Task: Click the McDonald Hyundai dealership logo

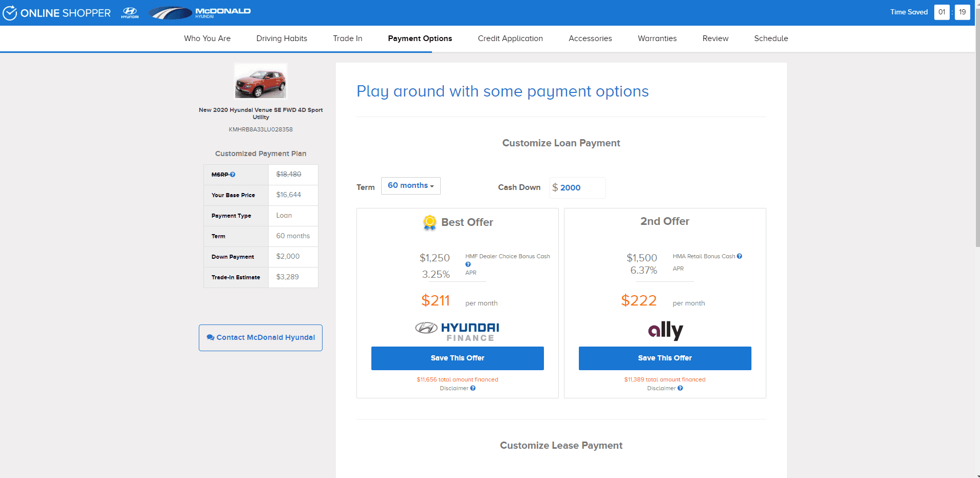Action: tap(200, 13)
